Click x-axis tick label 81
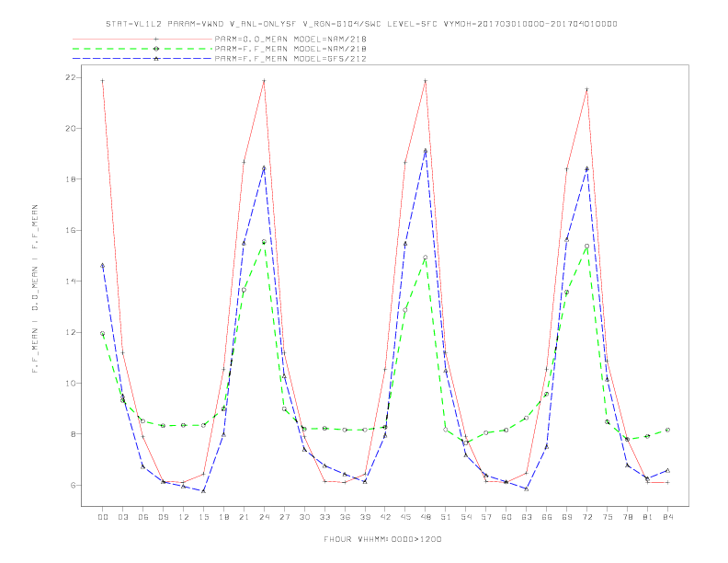 click(648, 517)
